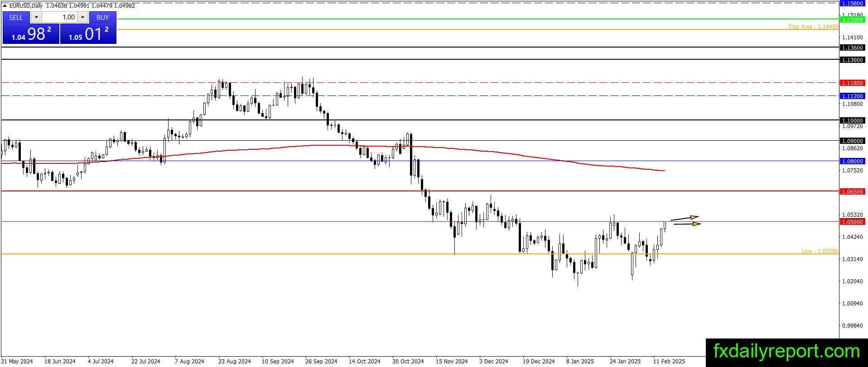Screen dimensions: 868x367
Task: Click the 1.07520 price scale value
Action: click(852, 170)
